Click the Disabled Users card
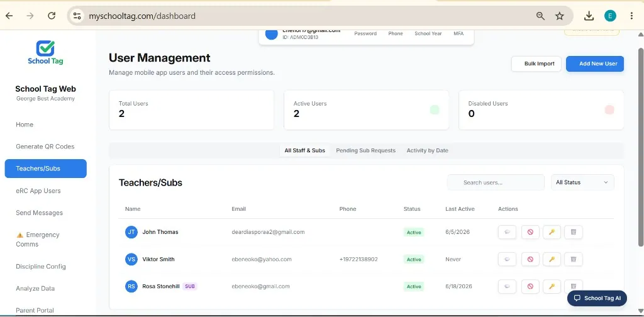644x317 pixels. point(541,110)
